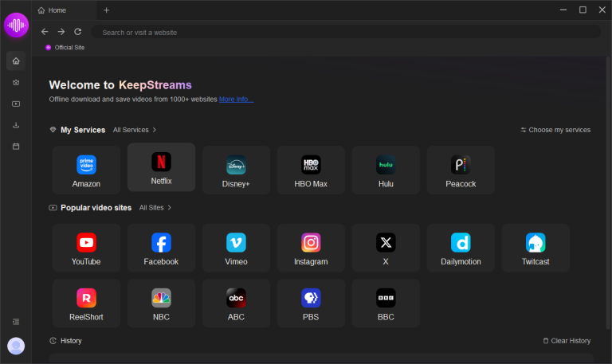Open the NBC site tile

coord(161,303)
